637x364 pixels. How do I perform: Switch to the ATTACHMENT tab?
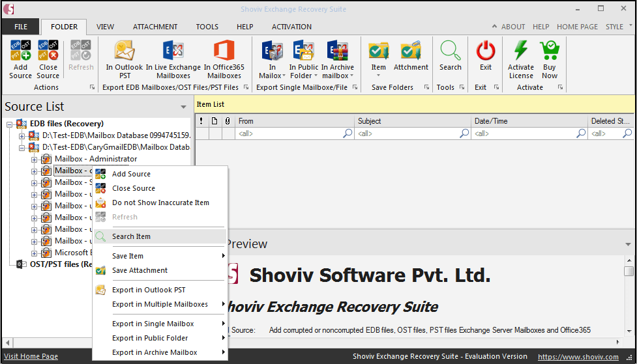click(155, 27)
